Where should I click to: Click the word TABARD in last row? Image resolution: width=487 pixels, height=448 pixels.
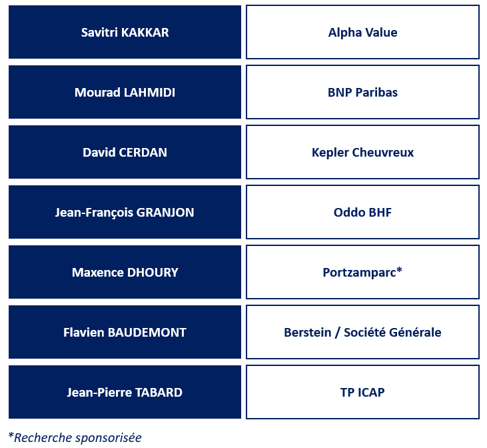pyautogui.click(x=159, y=393)
